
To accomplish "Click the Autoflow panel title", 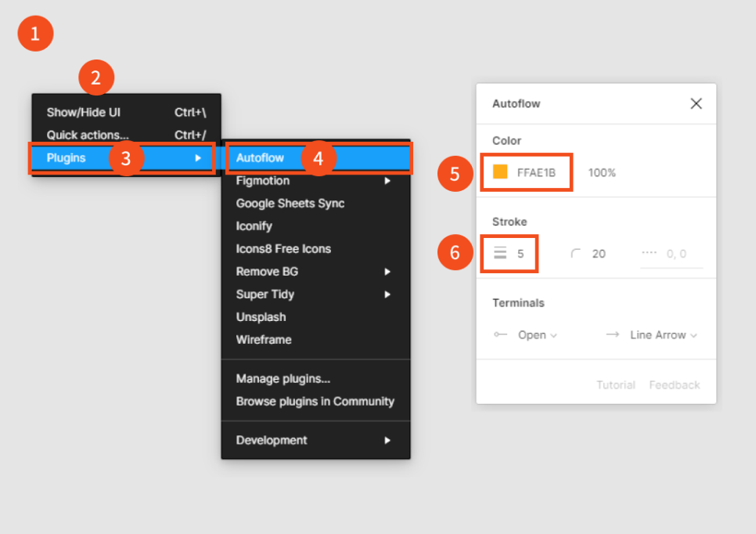I will click(516, 103).
